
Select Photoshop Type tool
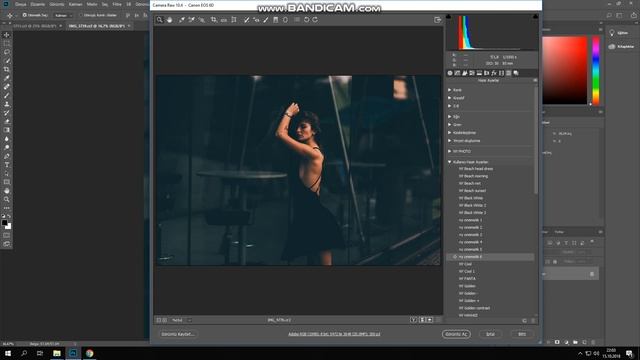[x=7, y=164]
